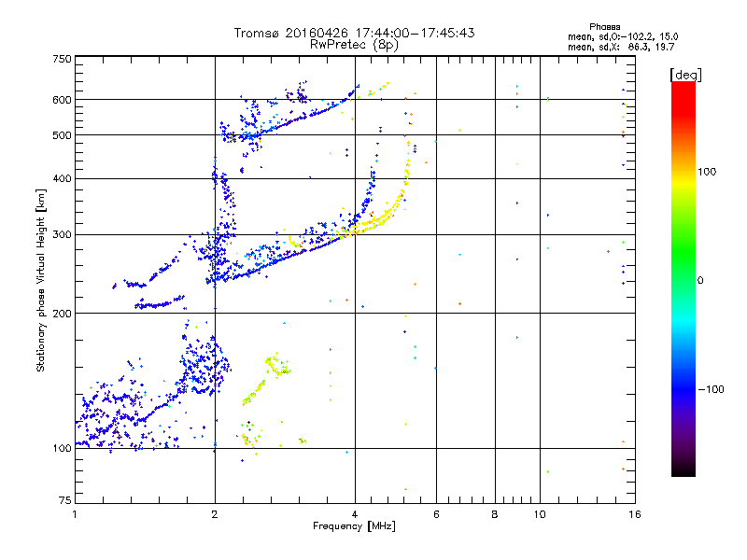The width and height of the screenshot is (747, 560).
Task: Click the 'Phases' heading above statistics
Action: (604, 27)
